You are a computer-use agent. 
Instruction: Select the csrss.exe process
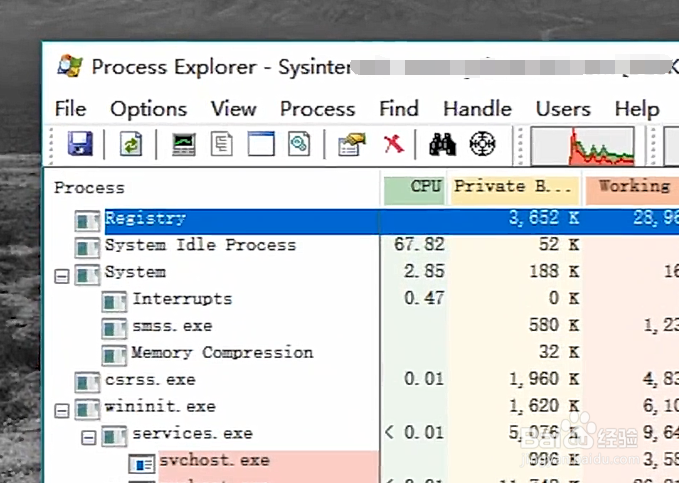150,380
